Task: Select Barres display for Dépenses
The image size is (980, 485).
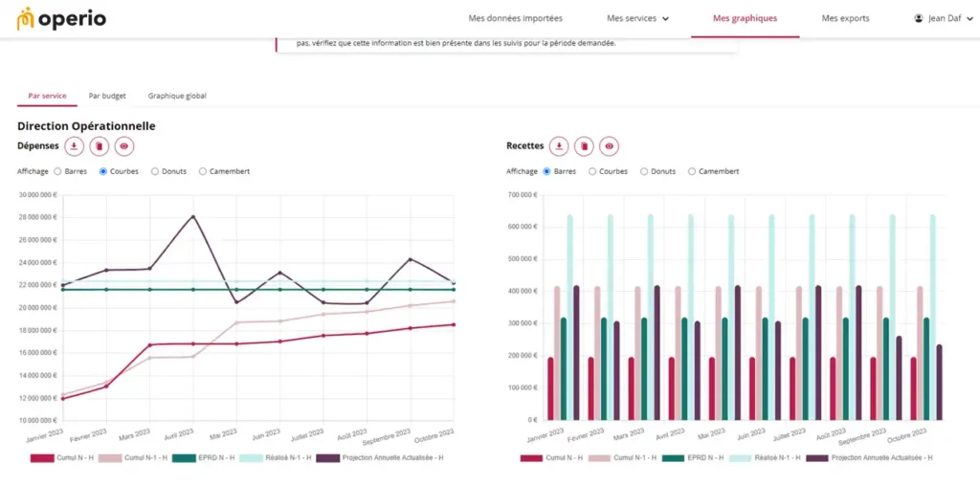Action: pos(58,171)
